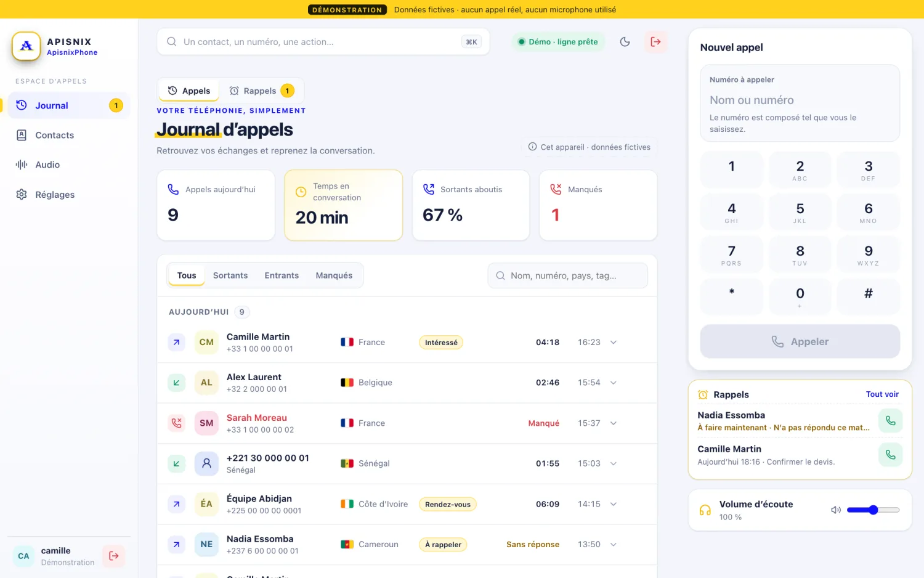The width and height of the screenshot is (924, 578).
Task: Click the unknown contact avatar for Sénégal number
Action: point(206,463)
